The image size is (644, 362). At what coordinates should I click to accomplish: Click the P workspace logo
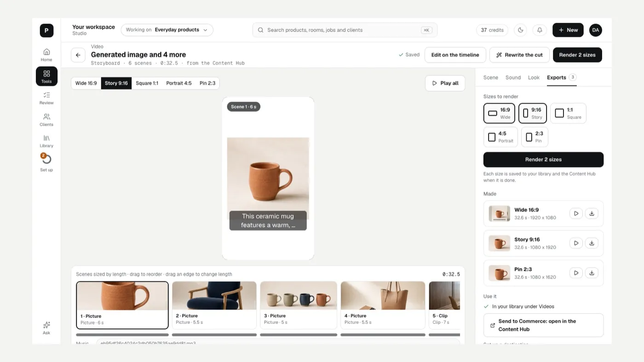tap(46, 30)
